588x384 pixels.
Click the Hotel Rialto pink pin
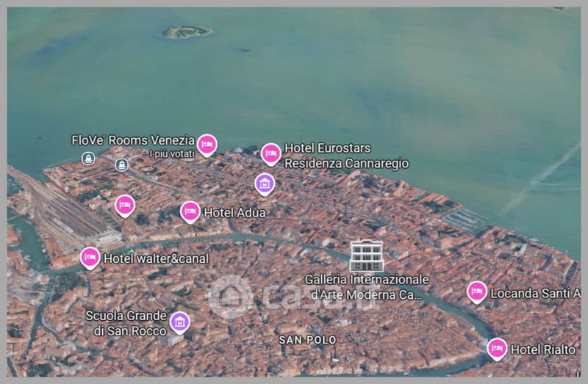point(497,348)
